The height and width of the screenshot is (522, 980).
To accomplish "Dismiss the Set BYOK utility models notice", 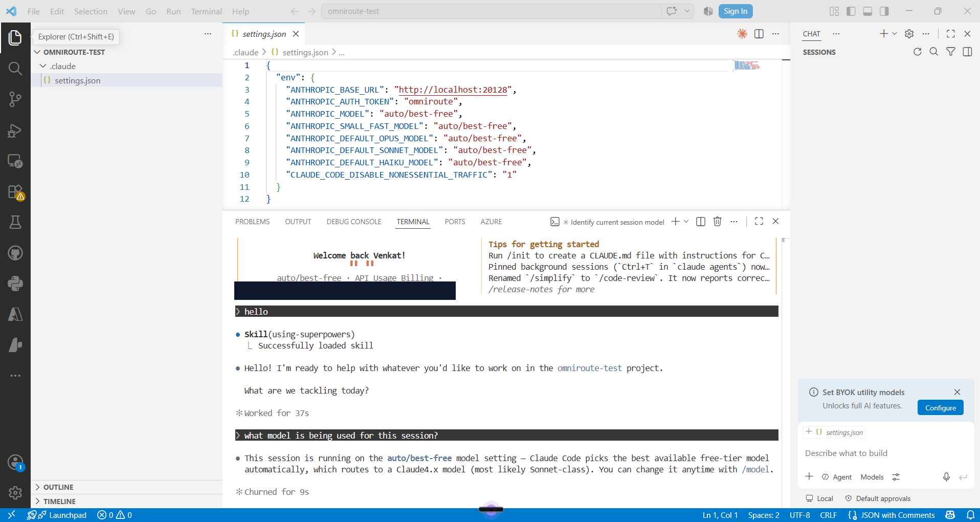I will [x=957, y=392].
